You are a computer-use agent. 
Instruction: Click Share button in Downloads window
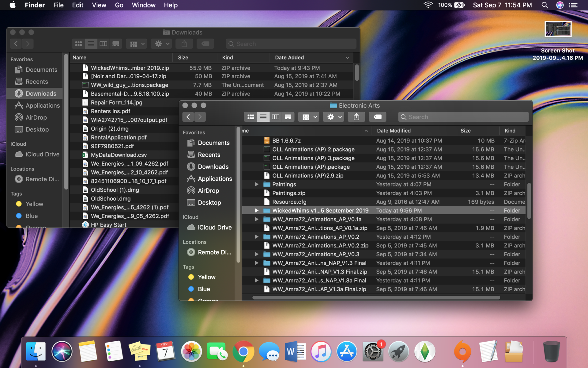184,44
